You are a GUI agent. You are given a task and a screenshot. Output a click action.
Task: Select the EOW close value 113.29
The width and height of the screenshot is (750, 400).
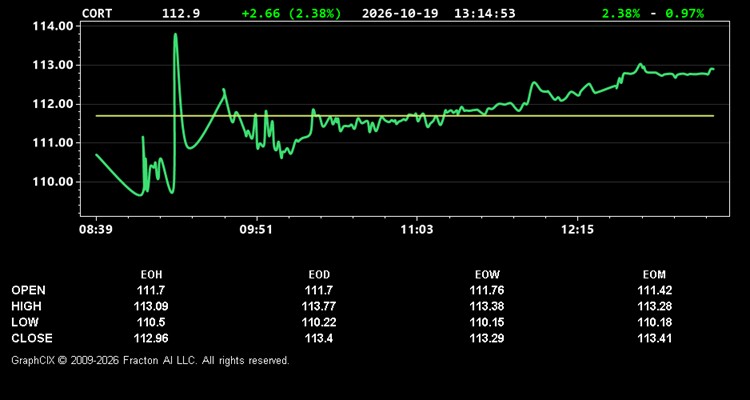click(487, 338)
